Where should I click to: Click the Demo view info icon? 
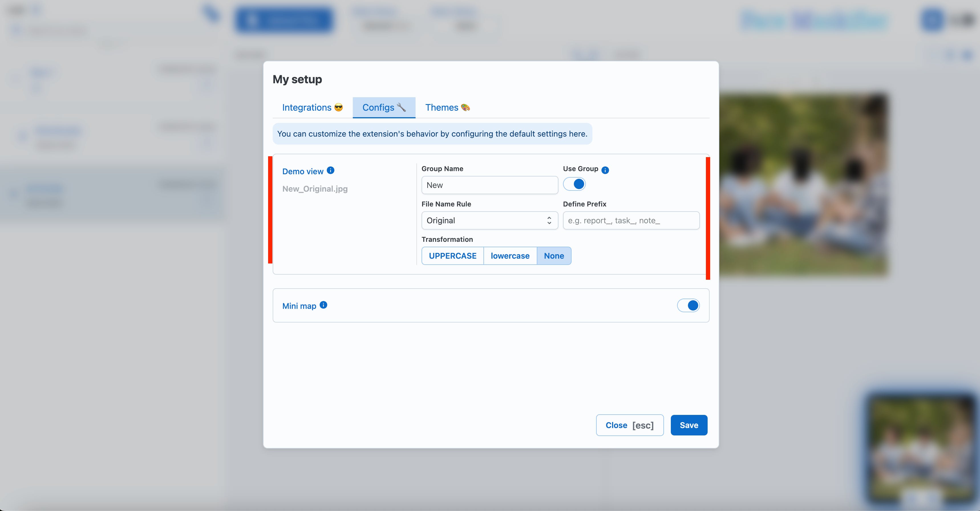click(331, 171)
